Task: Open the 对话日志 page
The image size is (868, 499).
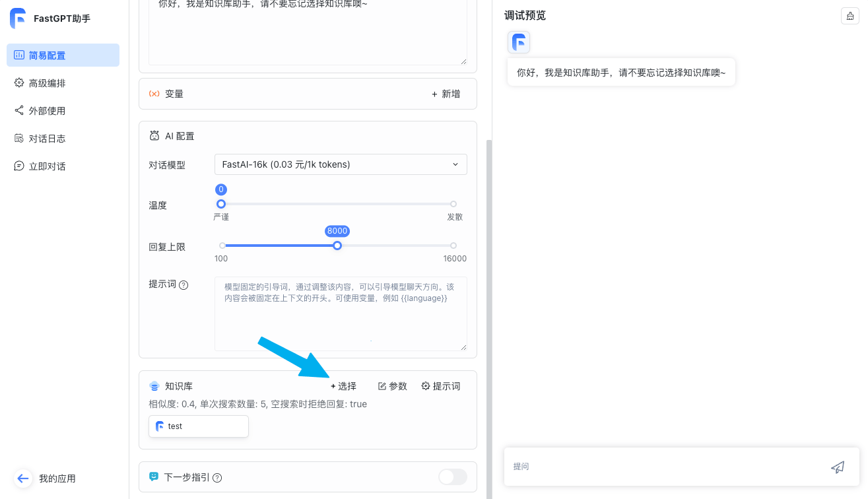Action: 18,138
